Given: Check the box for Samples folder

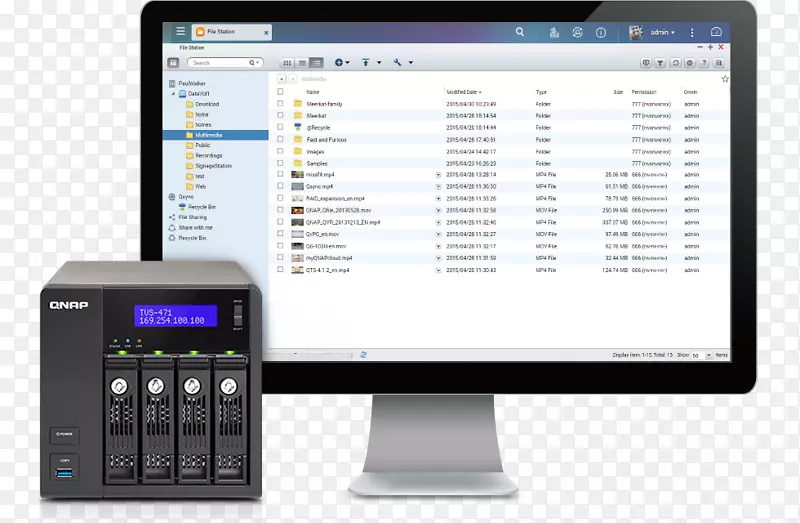Looking at the screenshot, I should click(280, 163).
